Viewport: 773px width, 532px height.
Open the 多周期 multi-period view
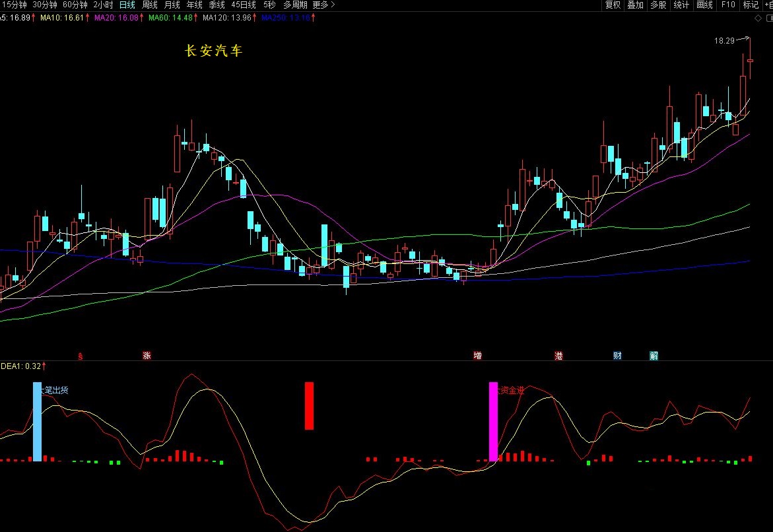point(295,5)
